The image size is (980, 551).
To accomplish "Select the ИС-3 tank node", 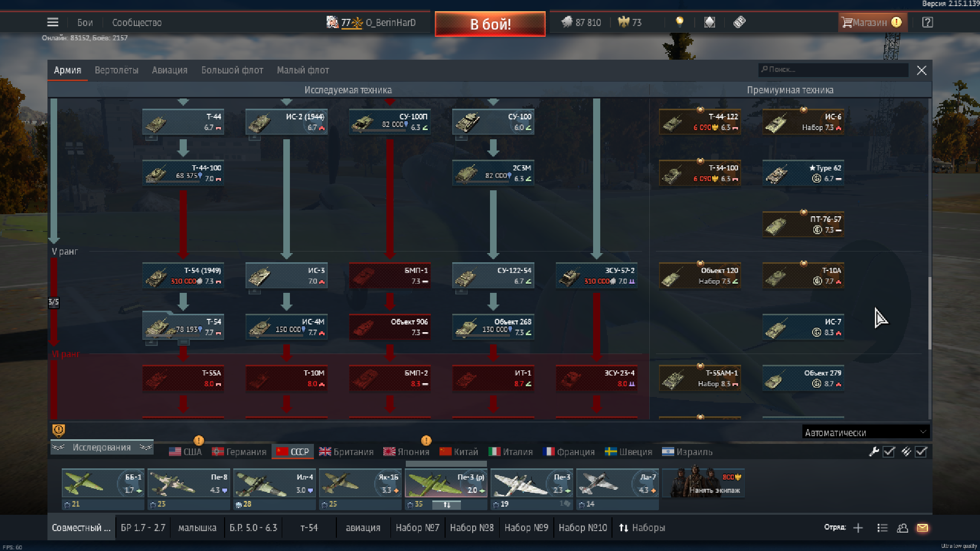I will (286, 275).
